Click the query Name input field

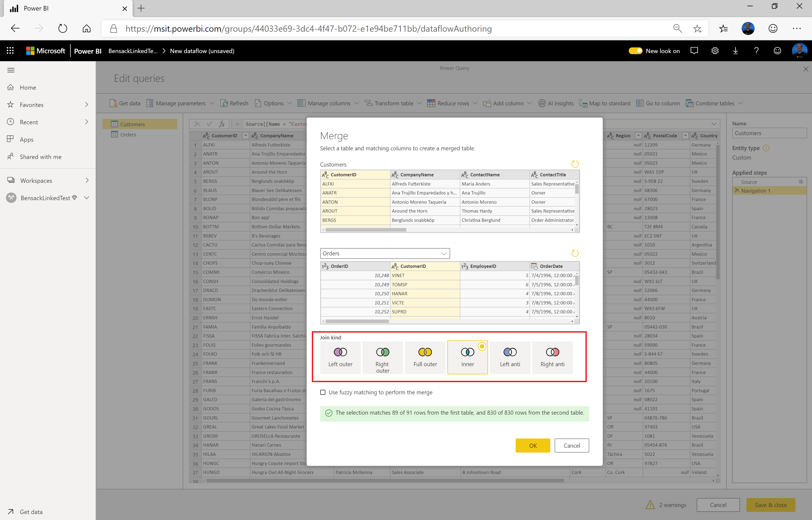point(769,133)
